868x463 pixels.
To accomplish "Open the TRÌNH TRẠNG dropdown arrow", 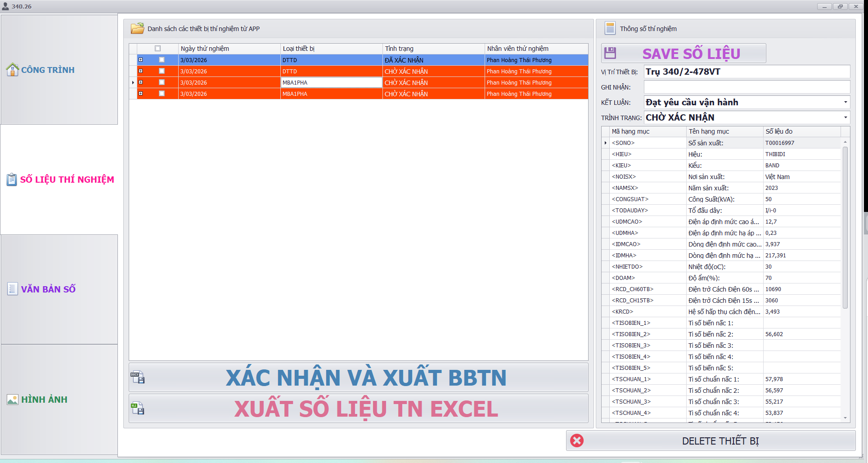I will pos(845,117).
